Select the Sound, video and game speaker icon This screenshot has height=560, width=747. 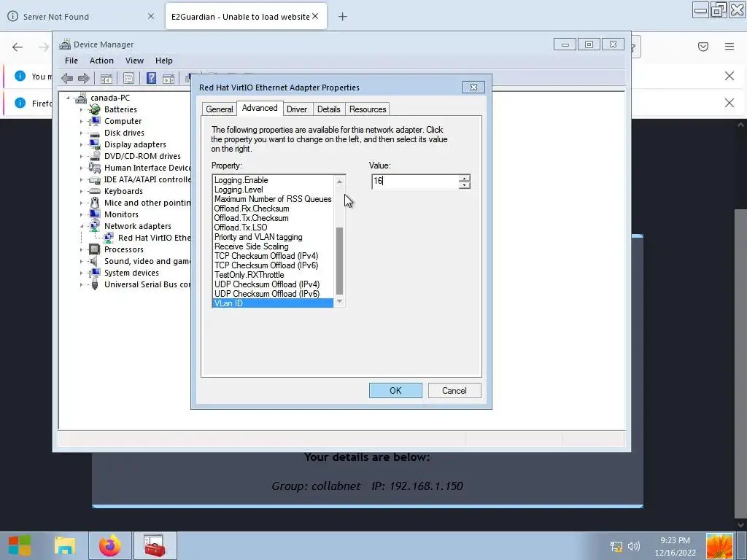click(95, 261)
